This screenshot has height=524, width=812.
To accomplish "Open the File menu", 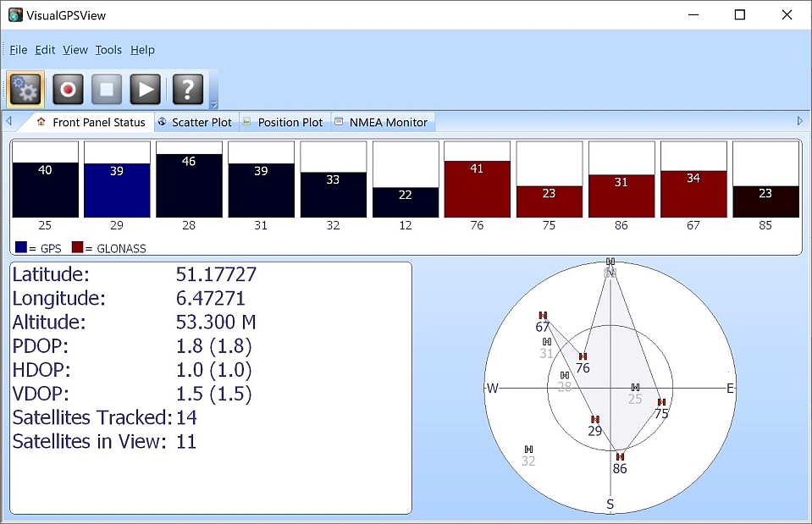I will pyautogui.click(x=18, y=50).
